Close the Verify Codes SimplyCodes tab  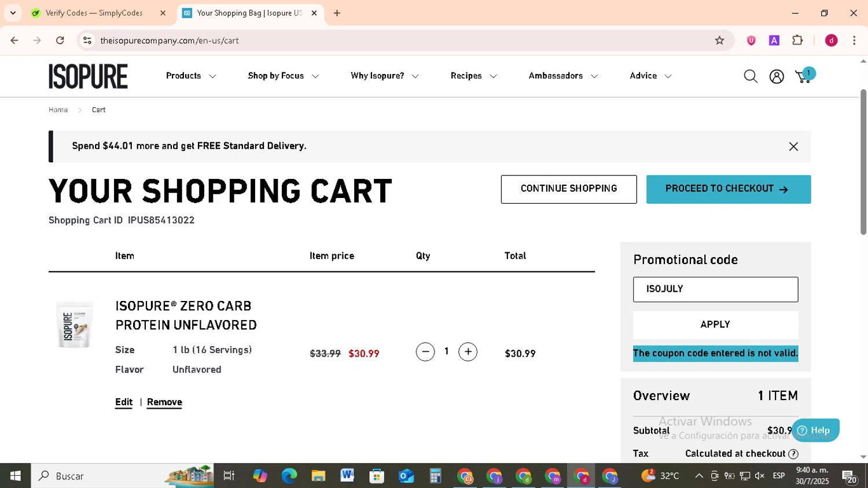coord(163,13)
